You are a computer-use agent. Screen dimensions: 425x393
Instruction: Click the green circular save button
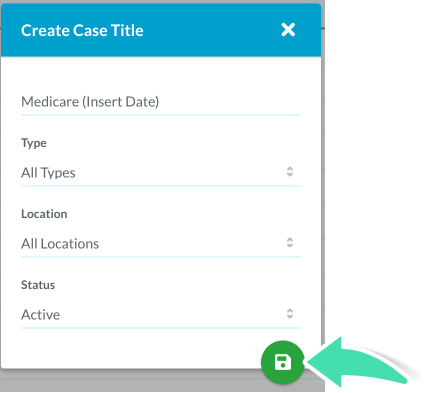[283, 362]
